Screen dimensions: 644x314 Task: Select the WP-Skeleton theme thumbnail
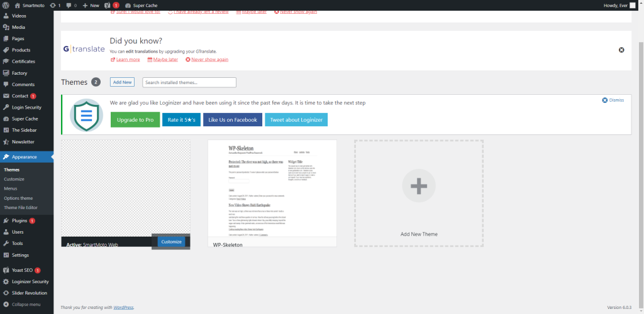(272, 188)
